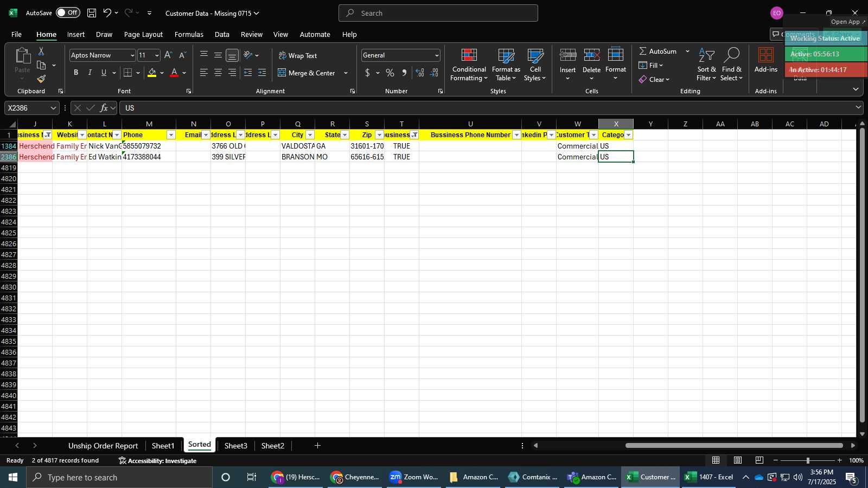The height and width of the screenshot is (488, 868).
Task: Open the Data ribbon tab
Action: click(x=222, y=34)
